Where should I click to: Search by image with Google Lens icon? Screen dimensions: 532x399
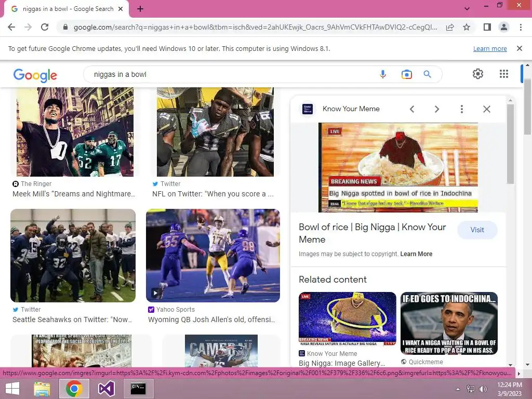pos(406,74)
